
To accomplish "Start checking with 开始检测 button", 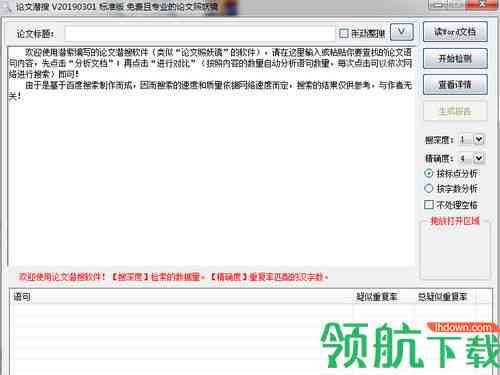I will point(455,59).
